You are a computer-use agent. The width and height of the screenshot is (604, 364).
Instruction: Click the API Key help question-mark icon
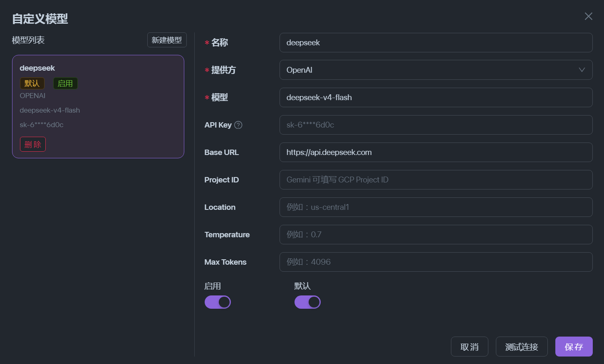click(x=238, y=125)
